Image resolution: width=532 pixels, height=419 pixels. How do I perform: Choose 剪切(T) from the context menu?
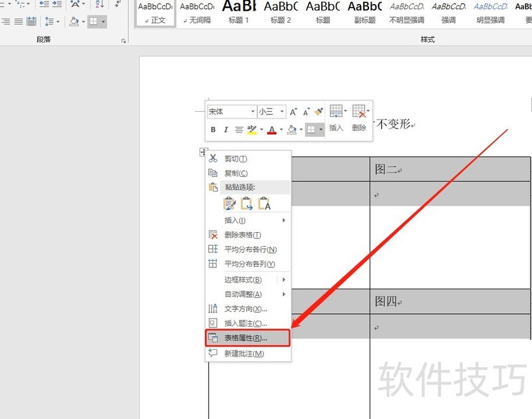coord(248,158)
